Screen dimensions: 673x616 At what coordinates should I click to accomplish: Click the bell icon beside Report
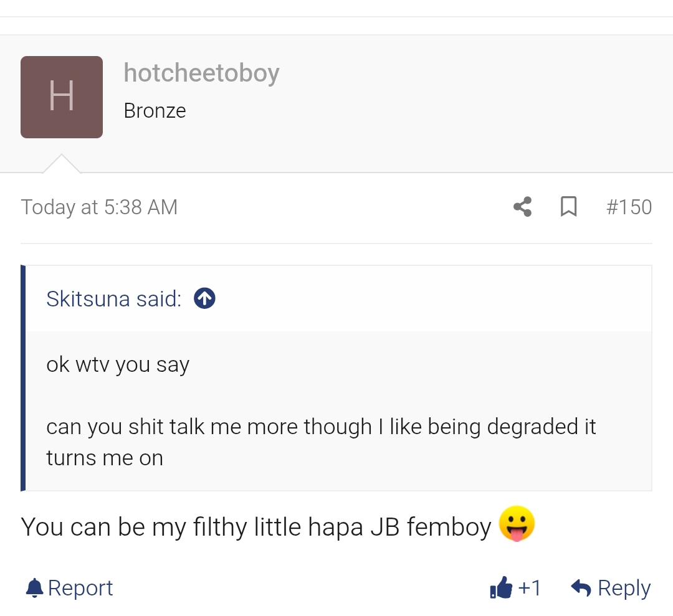tap(35, 588)
